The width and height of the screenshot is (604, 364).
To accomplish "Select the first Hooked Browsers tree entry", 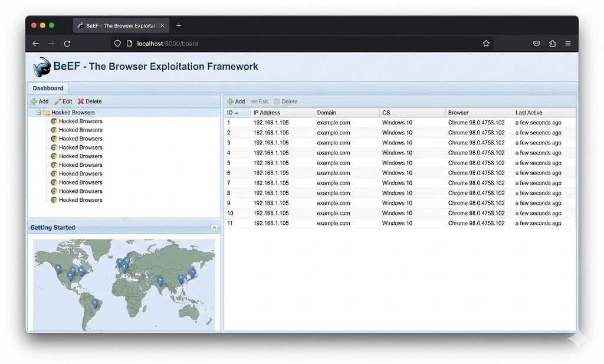I will tap(80, 122).
